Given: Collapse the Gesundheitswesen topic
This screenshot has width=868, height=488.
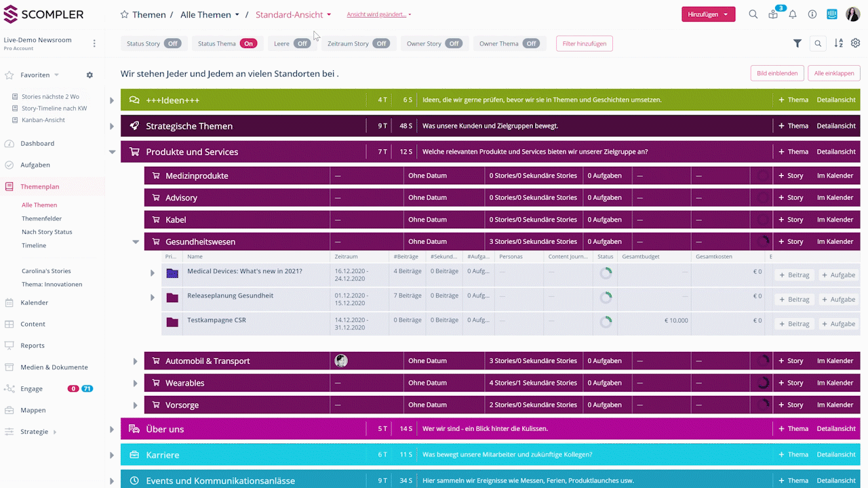Looking at the screenshot, I should 136,242.
